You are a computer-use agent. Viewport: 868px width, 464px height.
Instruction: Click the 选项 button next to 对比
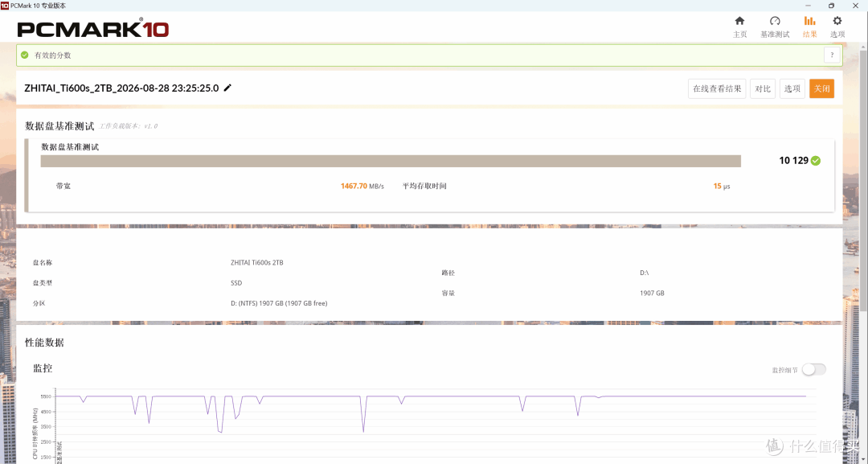[x=792, y=88]
